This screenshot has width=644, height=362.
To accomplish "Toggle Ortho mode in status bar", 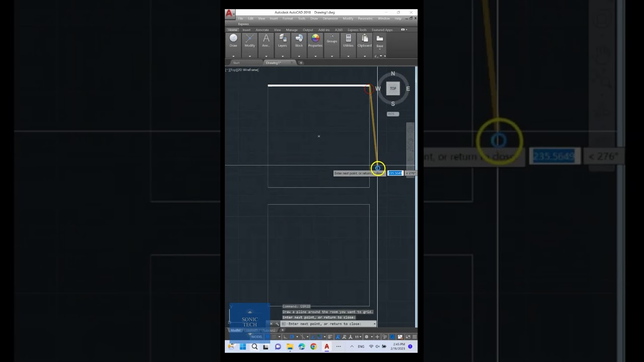I will [285, 337].
